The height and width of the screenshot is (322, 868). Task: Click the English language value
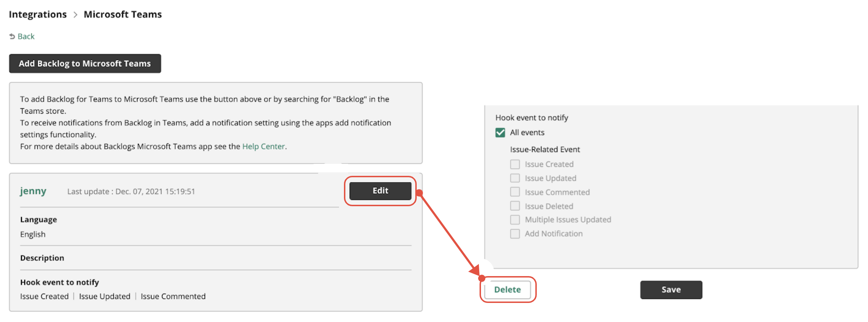[x=33, y=234]
